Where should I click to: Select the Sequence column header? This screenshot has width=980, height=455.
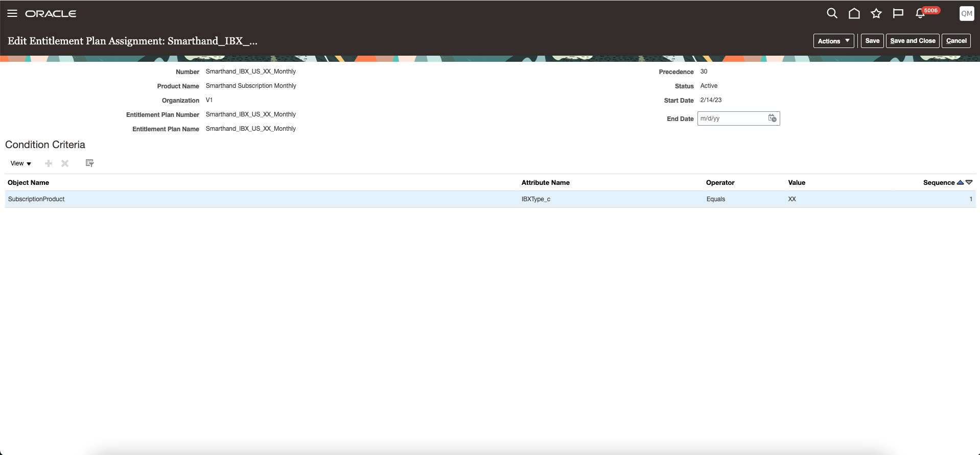pyautogui.click(x=939, y=182)
